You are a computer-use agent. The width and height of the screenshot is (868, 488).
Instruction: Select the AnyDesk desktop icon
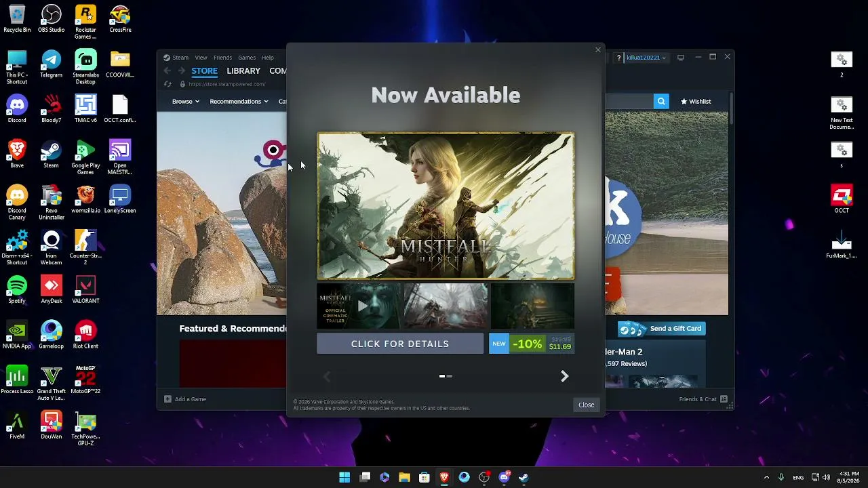coord(52,290)
